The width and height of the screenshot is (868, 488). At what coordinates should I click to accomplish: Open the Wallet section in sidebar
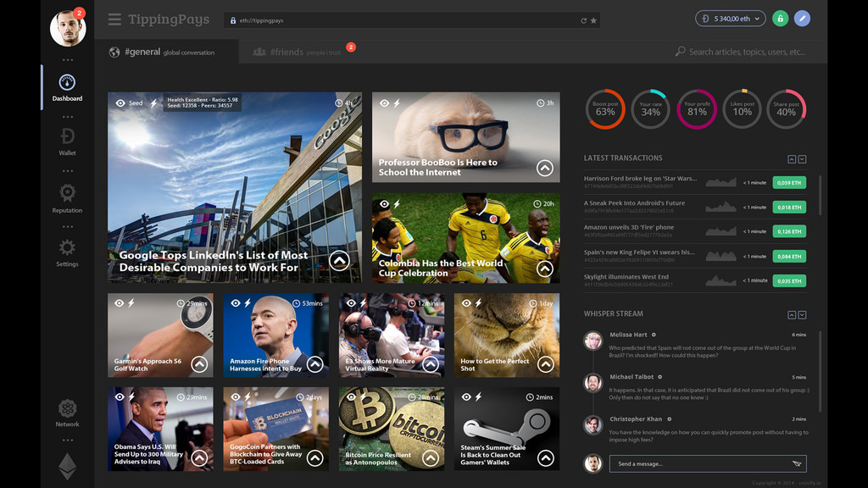(68, 141)
